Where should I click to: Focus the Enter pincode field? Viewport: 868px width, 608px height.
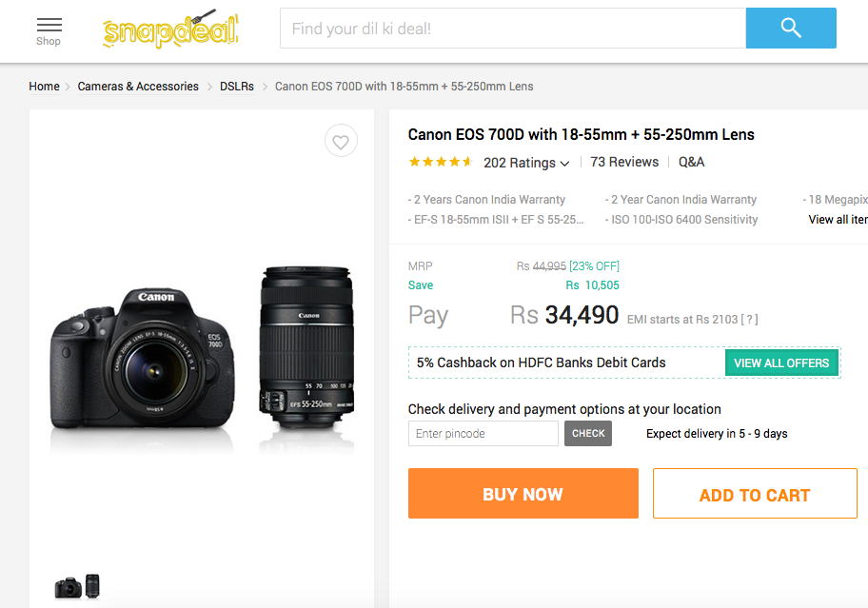[483, 434]
